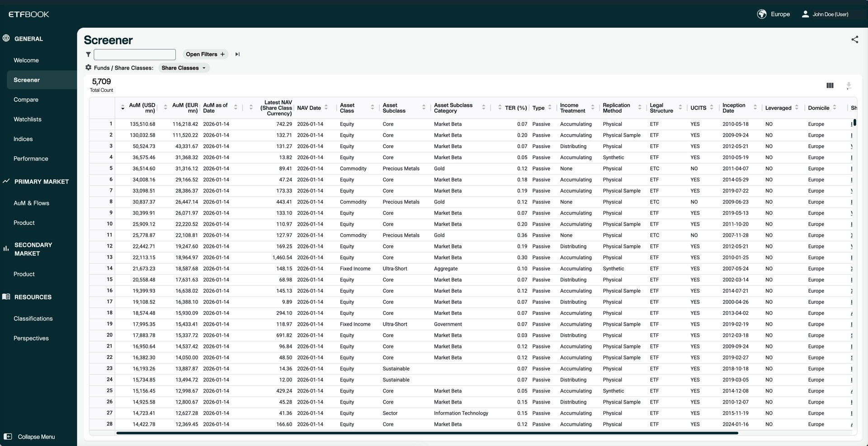868x446 pixels.
Task: Open the Performance page
Action: [x=31, y=159]
